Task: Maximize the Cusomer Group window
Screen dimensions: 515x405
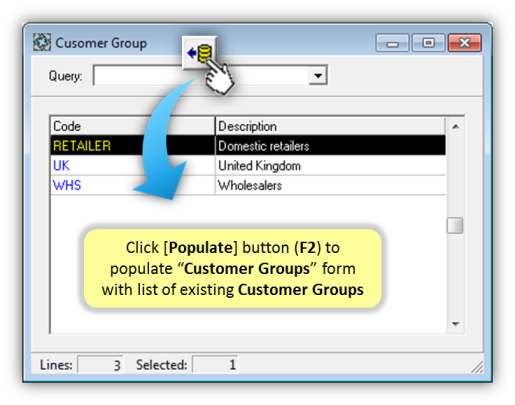Action: point(428,43)
